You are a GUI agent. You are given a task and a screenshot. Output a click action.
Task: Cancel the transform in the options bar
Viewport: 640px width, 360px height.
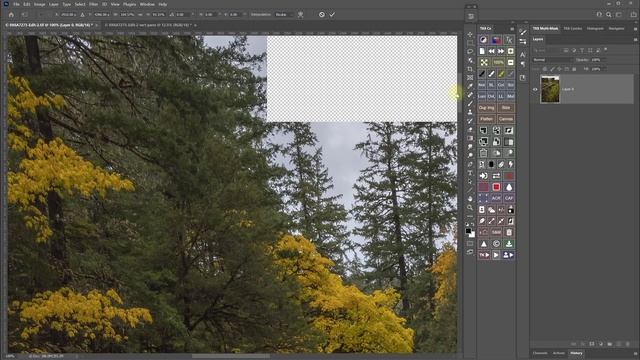click(x=322, y=15)
